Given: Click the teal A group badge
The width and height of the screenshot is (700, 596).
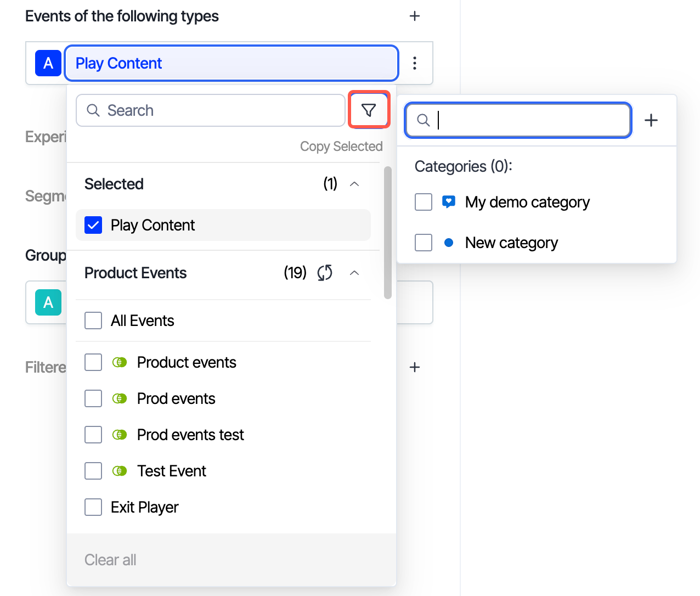Looking at the screenshot, I should (x=48, y=302).
